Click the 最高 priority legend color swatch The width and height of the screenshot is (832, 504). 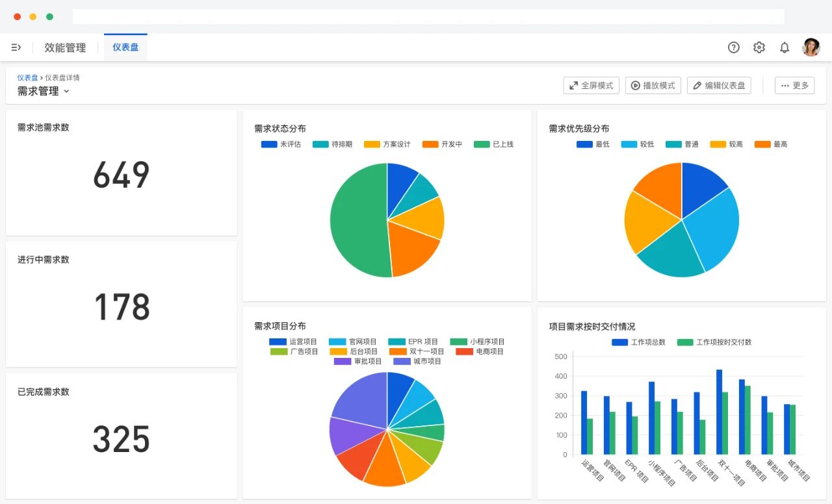tap(762, 144)
